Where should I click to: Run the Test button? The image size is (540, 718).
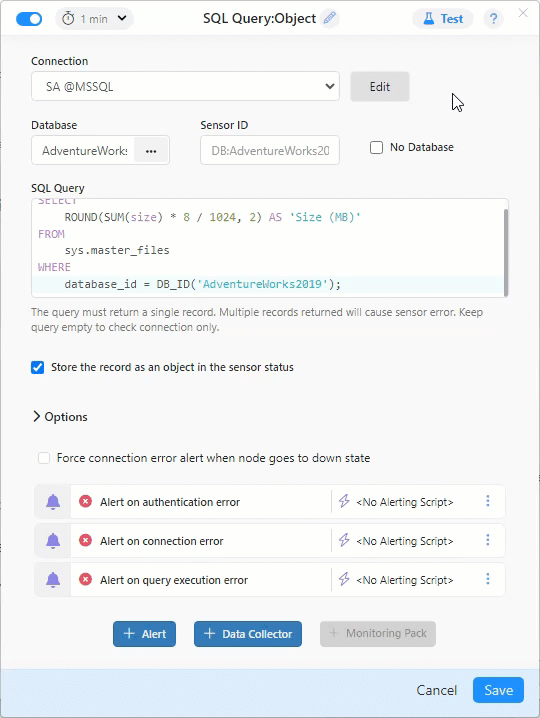(x=442, y=19)
